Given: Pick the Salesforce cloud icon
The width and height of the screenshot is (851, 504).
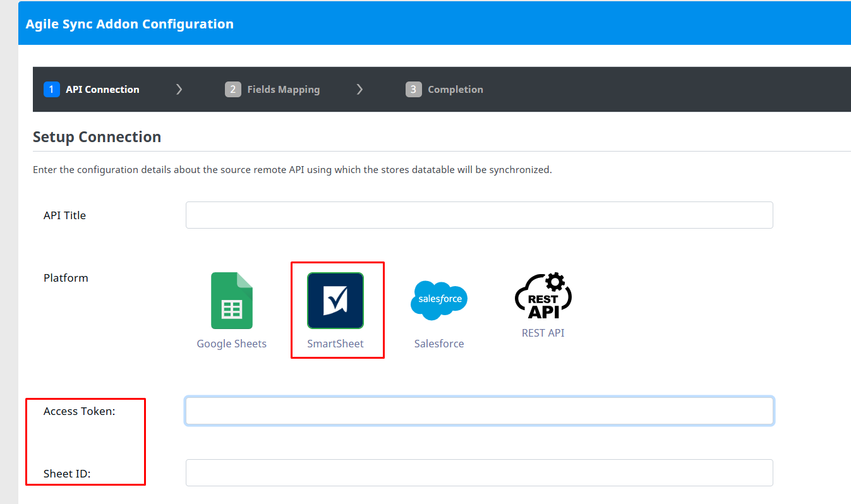Looking at the screenshot, I should 439,300.
